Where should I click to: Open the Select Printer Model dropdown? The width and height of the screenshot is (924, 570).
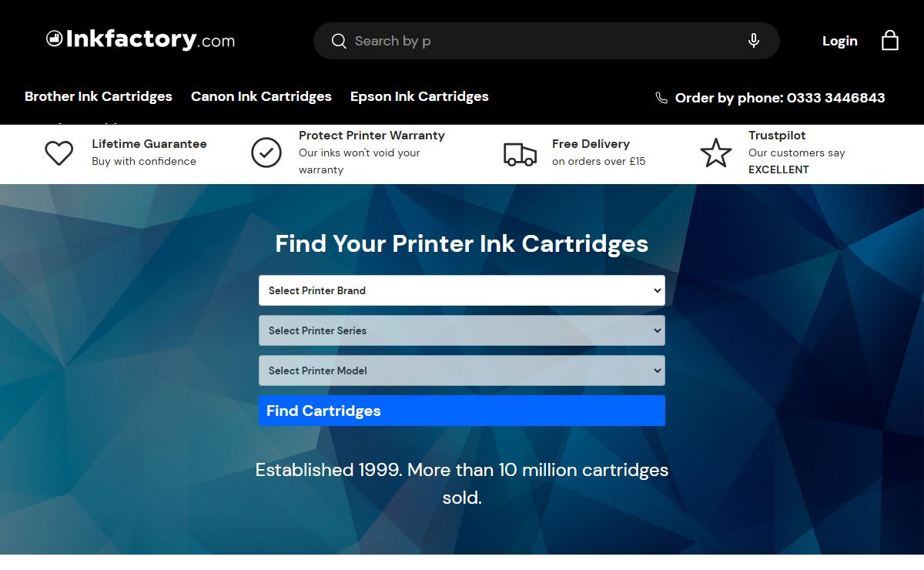(462, 370)
